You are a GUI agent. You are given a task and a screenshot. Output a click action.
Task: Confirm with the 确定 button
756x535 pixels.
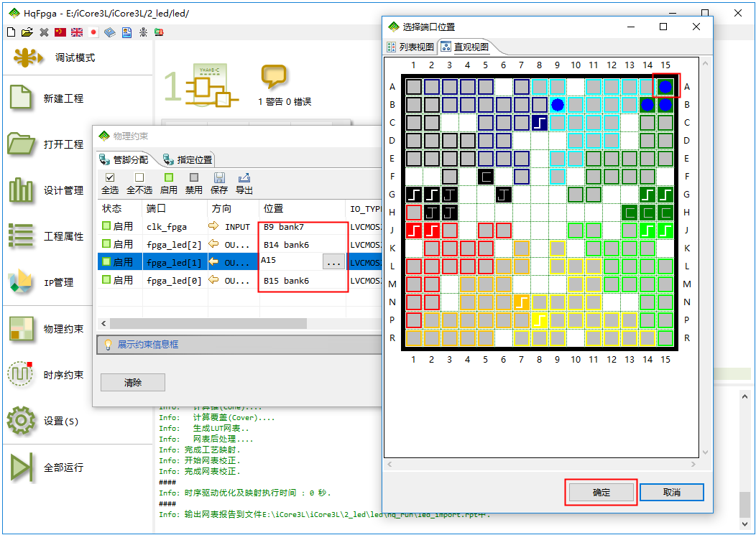coord(601,493)
